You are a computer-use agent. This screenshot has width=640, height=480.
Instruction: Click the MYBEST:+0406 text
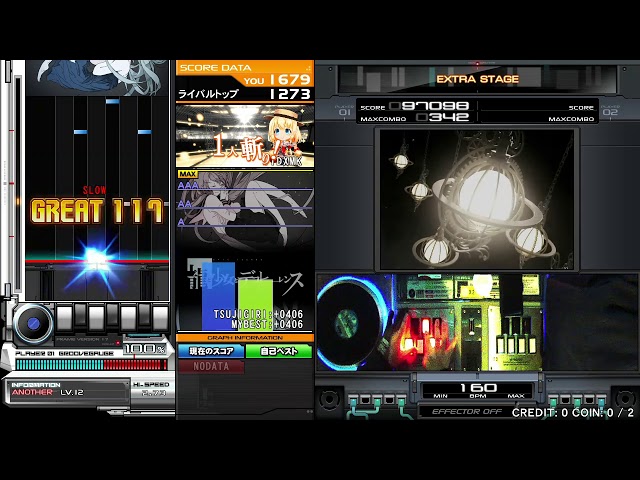point(267,324)
